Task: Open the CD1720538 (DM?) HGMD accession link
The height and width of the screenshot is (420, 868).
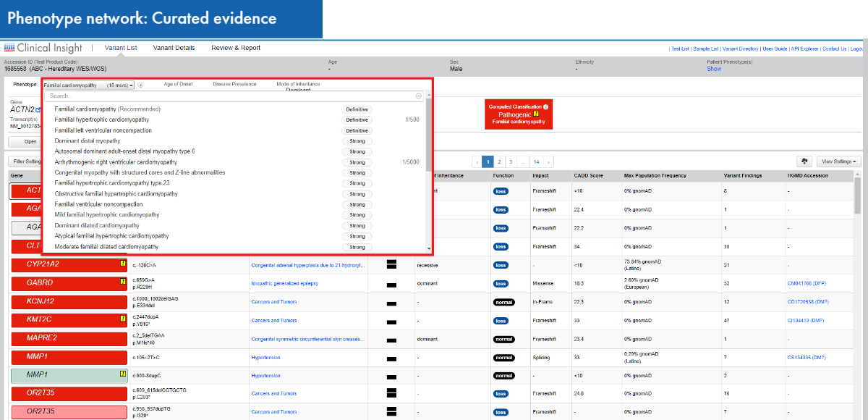Action: [x=807, y=302]
